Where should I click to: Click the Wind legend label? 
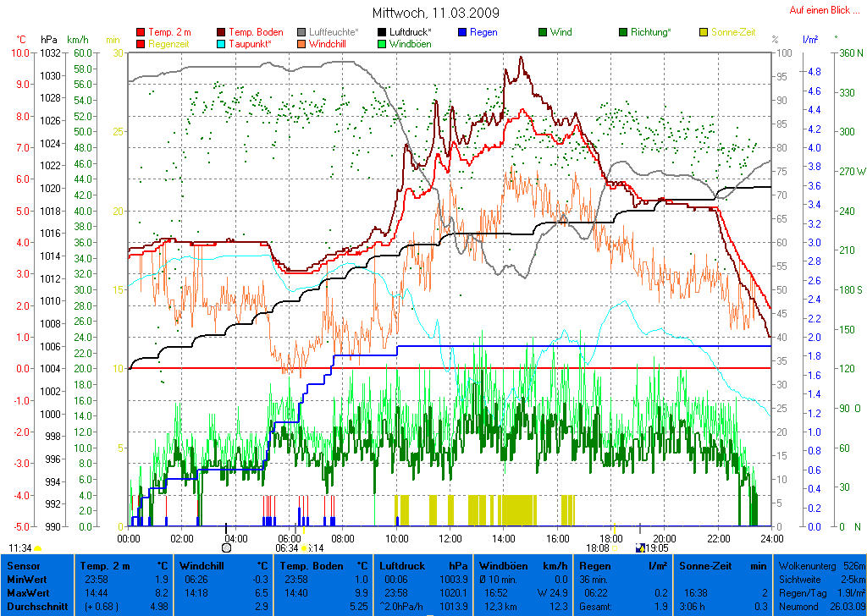coord(561,32)
